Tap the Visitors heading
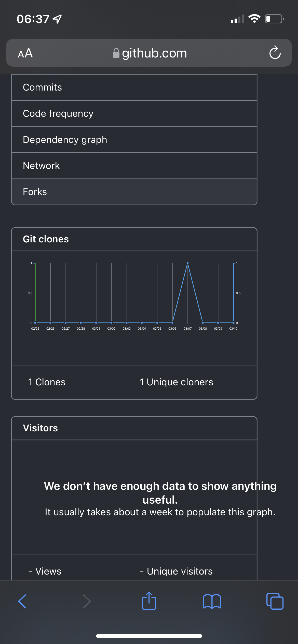This screenshot has width=298, height=644. [40, 428]
